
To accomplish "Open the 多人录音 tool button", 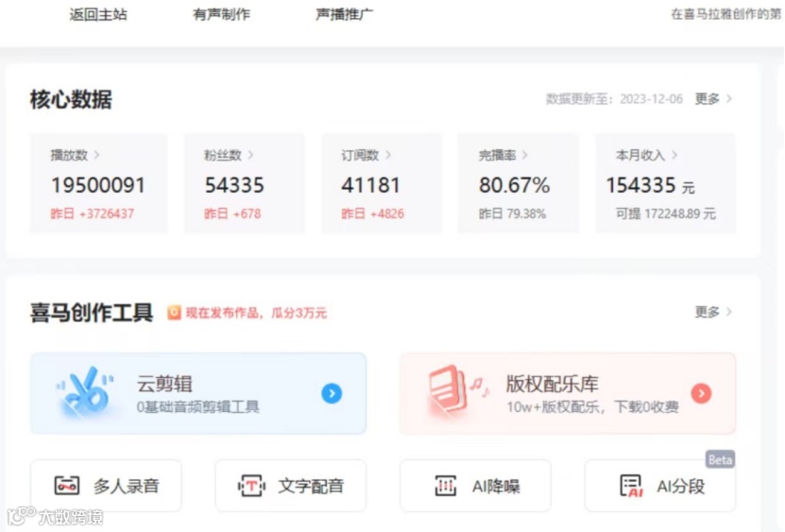I will (x=106, y=486).
